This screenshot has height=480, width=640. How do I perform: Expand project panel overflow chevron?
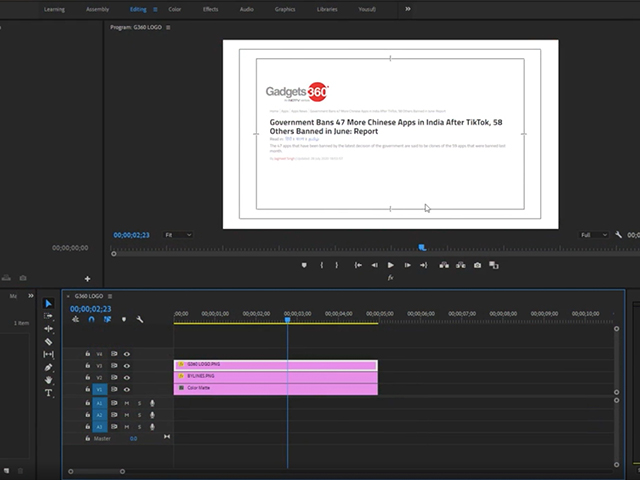coord(31,296)
